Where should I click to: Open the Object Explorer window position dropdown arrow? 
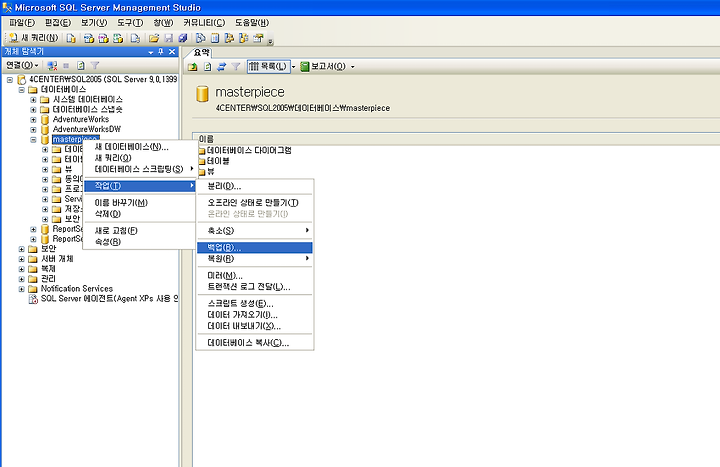coord(151,52)
